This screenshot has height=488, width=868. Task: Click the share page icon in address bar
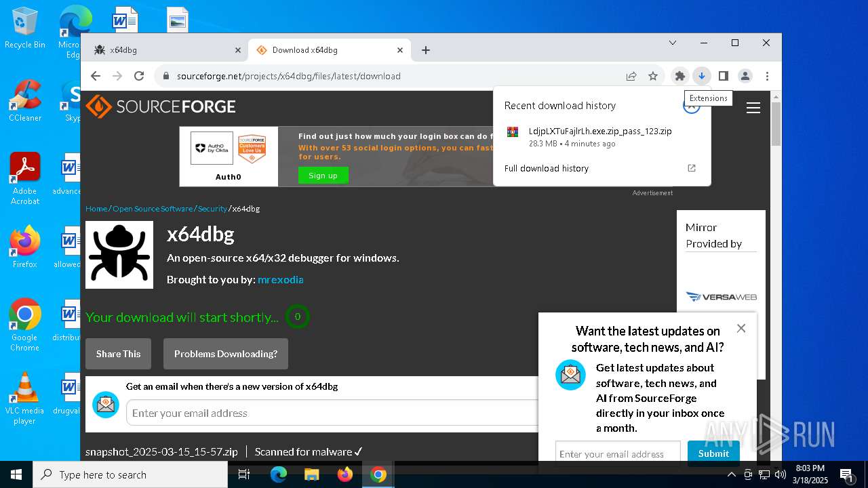pyautogui.click(x=631, y=76)
